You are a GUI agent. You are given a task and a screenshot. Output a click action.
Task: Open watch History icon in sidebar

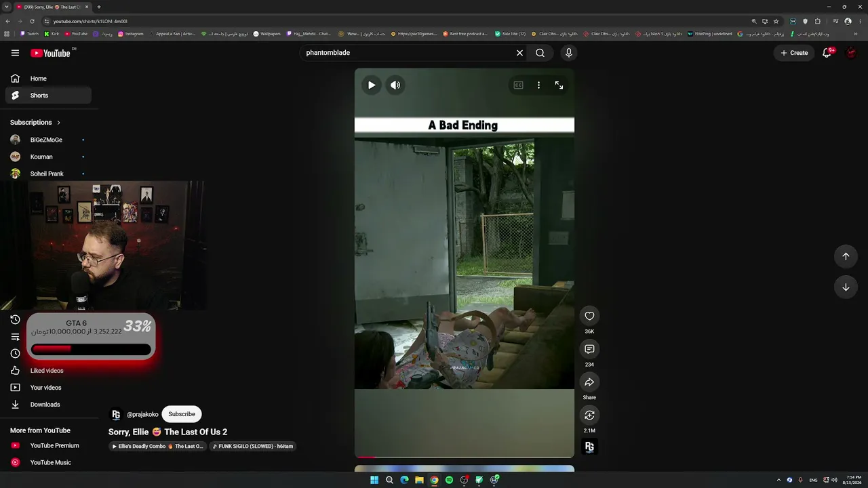coord(15,320)
